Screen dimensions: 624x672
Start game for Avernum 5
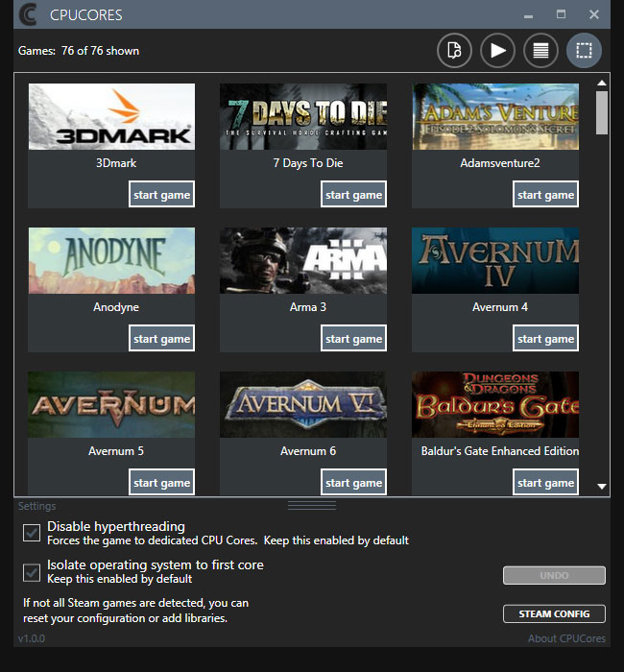pos(161,482)
